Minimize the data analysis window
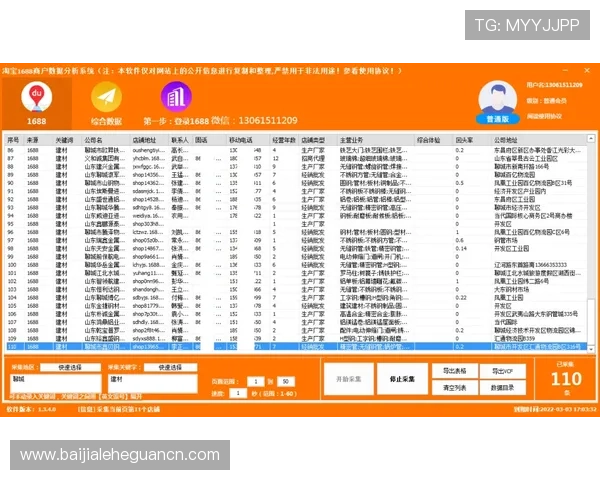This screenshot has width=600, height=480. pos(565,71)
